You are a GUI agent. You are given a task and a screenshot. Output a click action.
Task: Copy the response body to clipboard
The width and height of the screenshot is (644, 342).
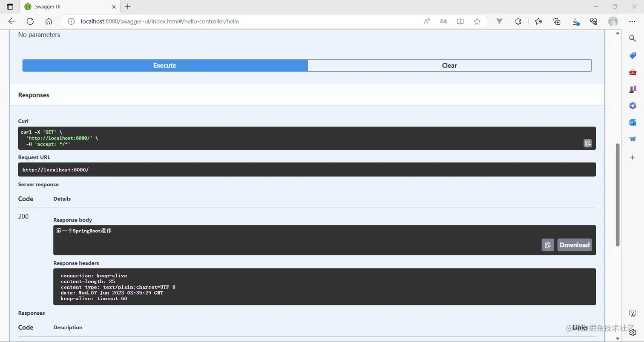coord(548,245)
